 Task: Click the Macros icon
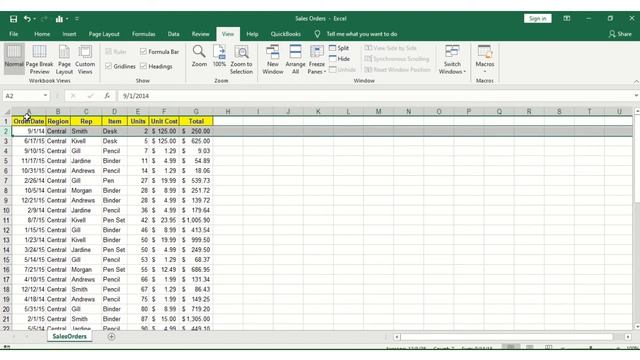point(484,52)
